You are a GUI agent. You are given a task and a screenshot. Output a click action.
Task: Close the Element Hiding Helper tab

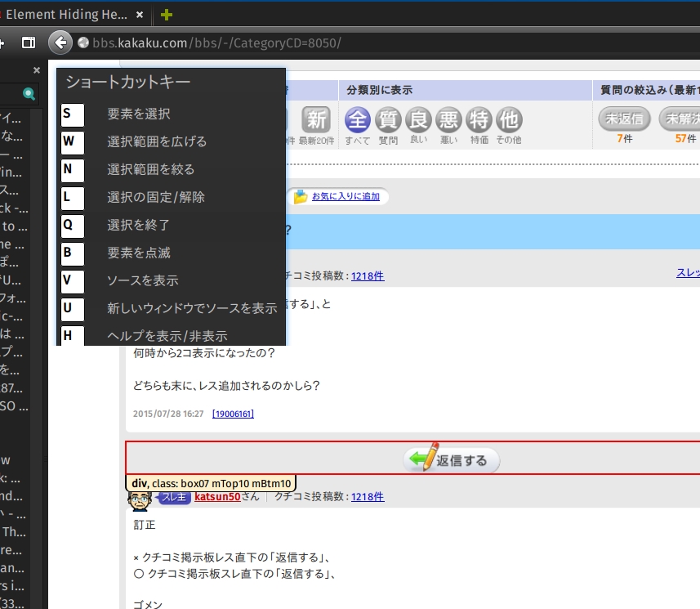pos(140,15)
